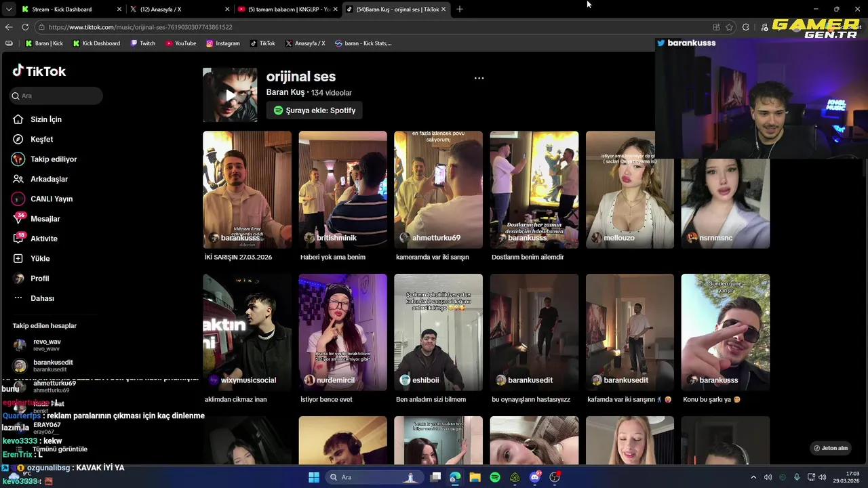The width and height of the screenshot is (868, 488).
Task: Open video İKİ SARIŞIN 27.03.2026
Action: (247, 190)
